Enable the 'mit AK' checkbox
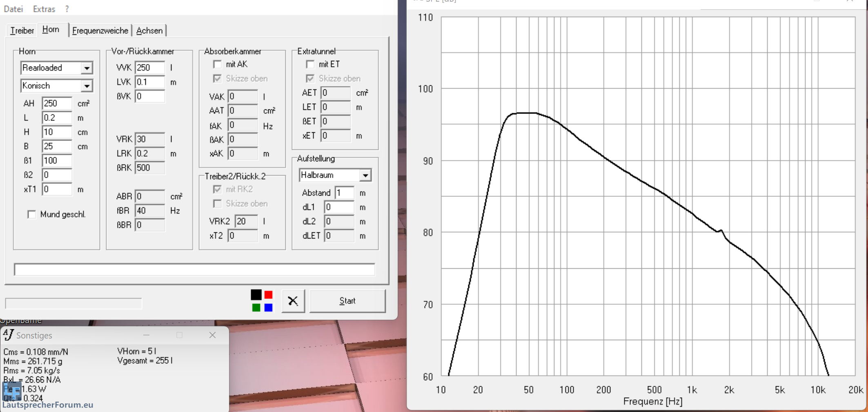 (218, 64)
